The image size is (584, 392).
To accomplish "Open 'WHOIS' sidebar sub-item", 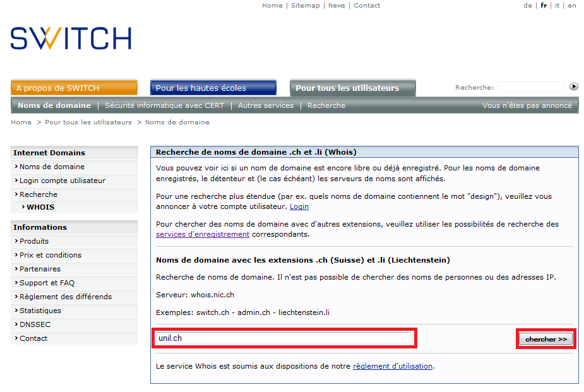I will pos(40,207).
